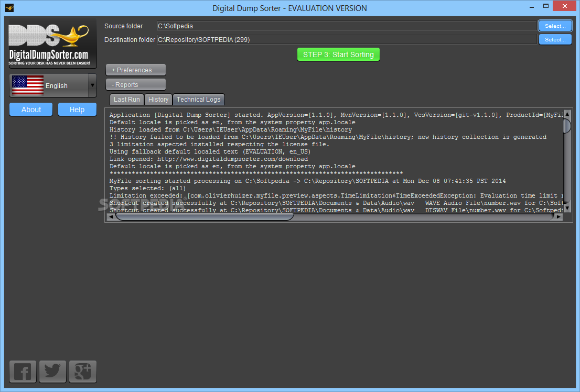
Task: Click the '!! History failed to be loaded' line
Action: coord(328,137)
